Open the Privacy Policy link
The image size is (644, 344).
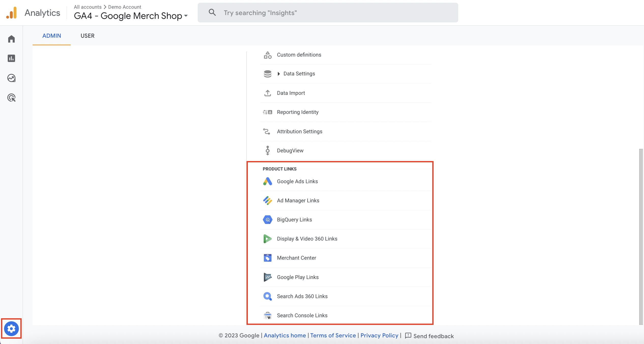tap(379, 335)
